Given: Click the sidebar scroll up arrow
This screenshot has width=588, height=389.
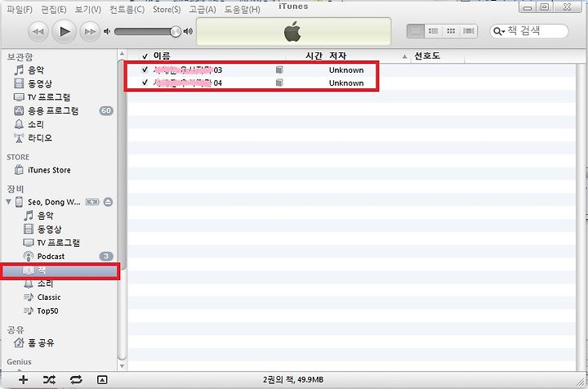Looking at the screenshot, I should (122, 54).
